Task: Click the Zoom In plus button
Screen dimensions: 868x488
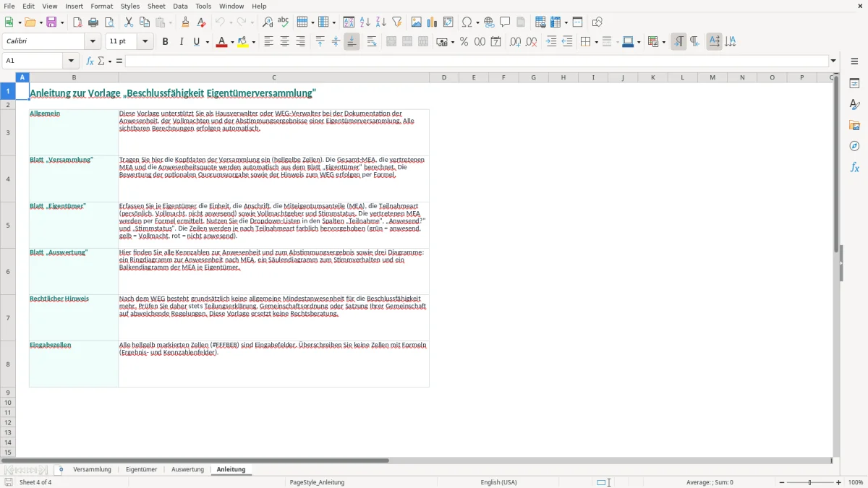Action: click(839, 482)
